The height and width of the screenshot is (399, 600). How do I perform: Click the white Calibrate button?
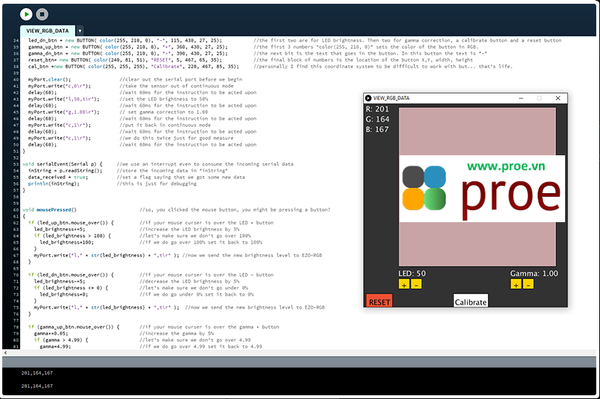point(471,301)
